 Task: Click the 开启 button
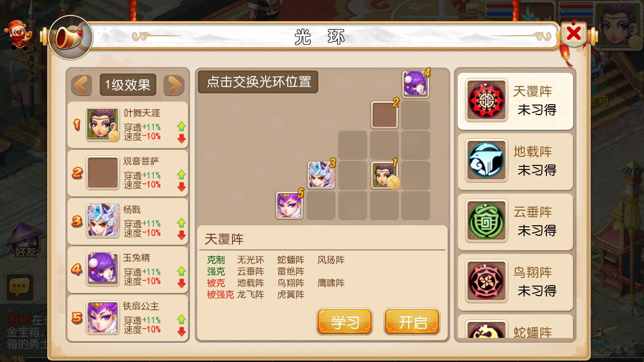[412, 322]
